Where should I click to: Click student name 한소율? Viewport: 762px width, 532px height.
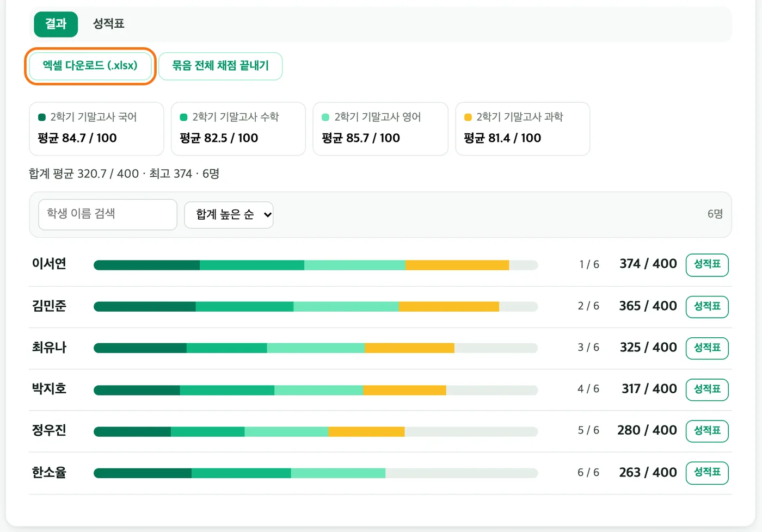click(49, 472)
